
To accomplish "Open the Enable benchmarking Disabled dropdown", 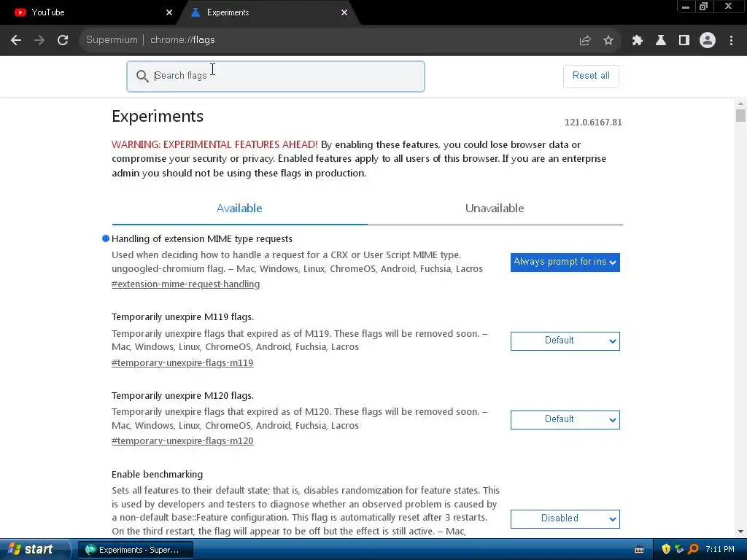I will [565, 518].
